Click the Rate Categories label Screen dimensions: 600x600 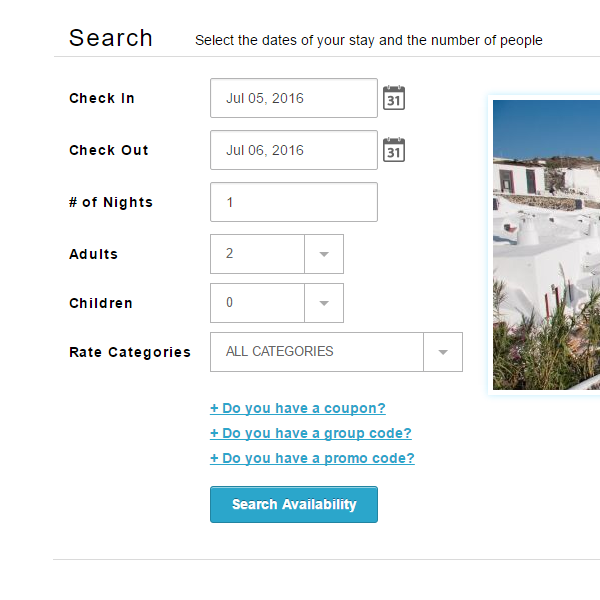[130, 352]
